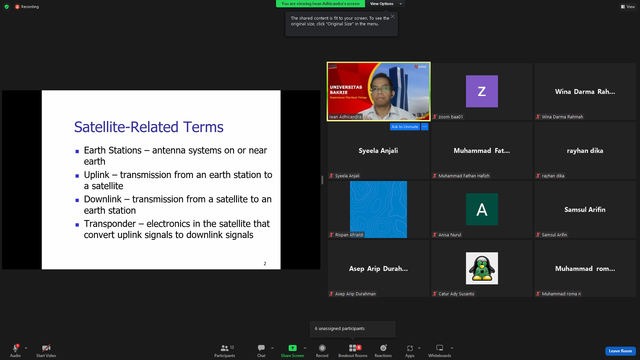The height and width of the screenshot is (360, 640).
Task: Select the Muhammad roma n tile
Action: 585,269
